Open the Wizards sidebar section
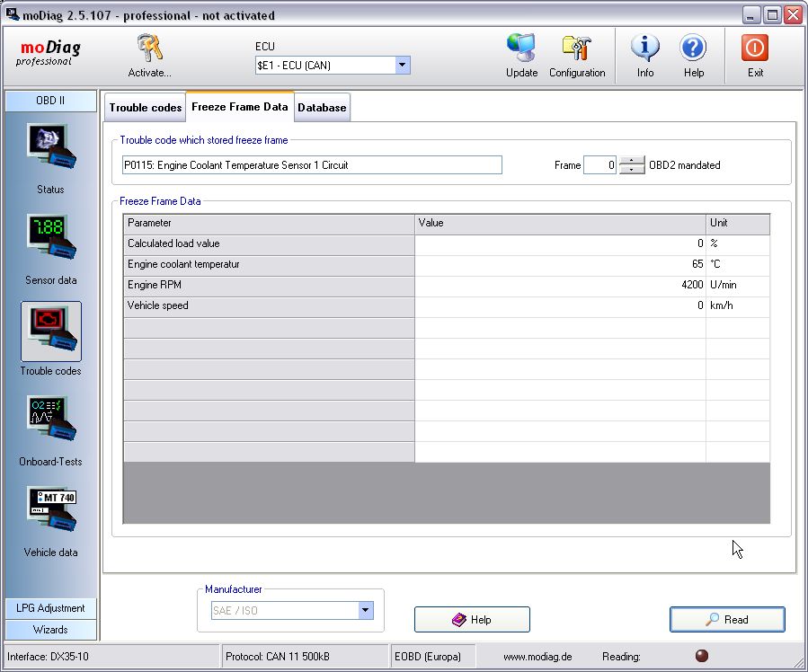Screen dimensions: 808x672 coord(50,630)
